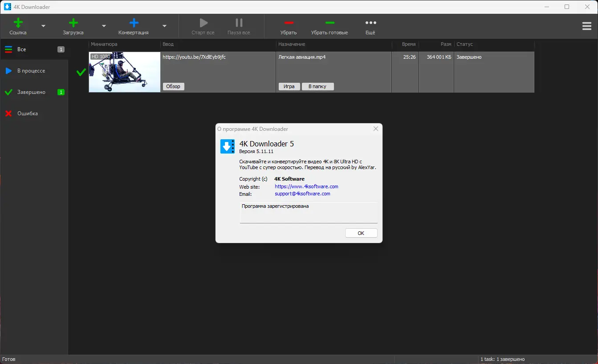Image resolution: width=598 pixels, height=364 pixels.
Task: Click the Статус column header
Action: click(494, 44)
